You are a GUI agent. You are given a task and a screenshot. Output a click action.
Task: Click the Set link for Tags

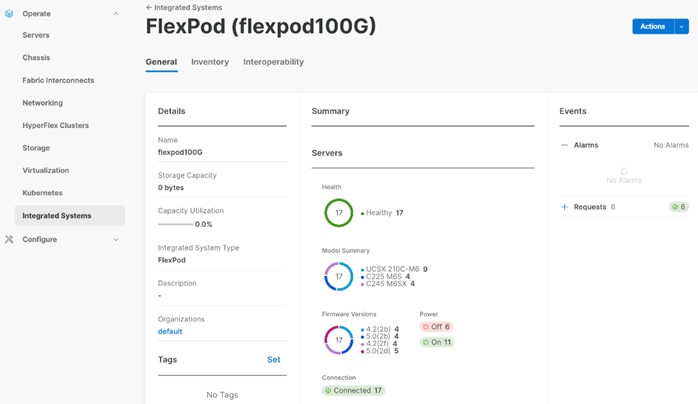tap(274, 360)
